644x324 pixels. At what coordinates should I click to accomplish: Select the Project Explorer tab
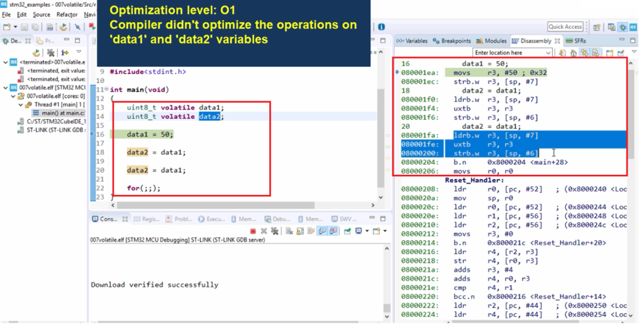tap(45, 41)
